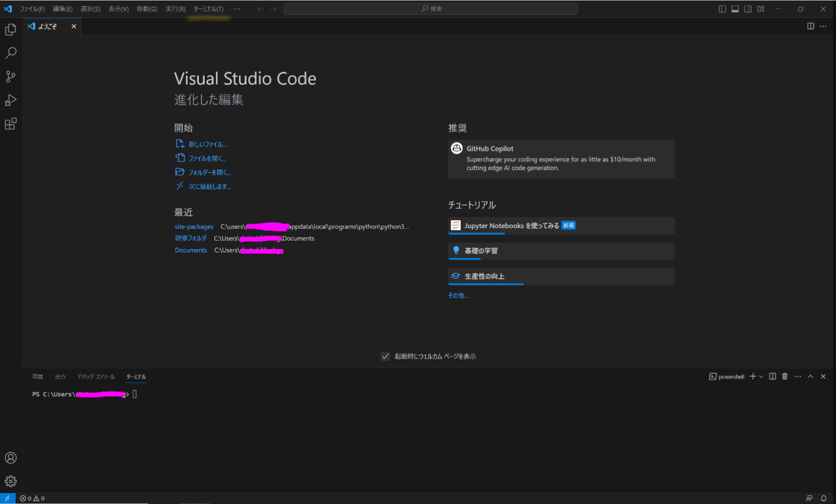Split the terminal pane
The width and height of the screenshot is (836, 504).
point(772,376)
